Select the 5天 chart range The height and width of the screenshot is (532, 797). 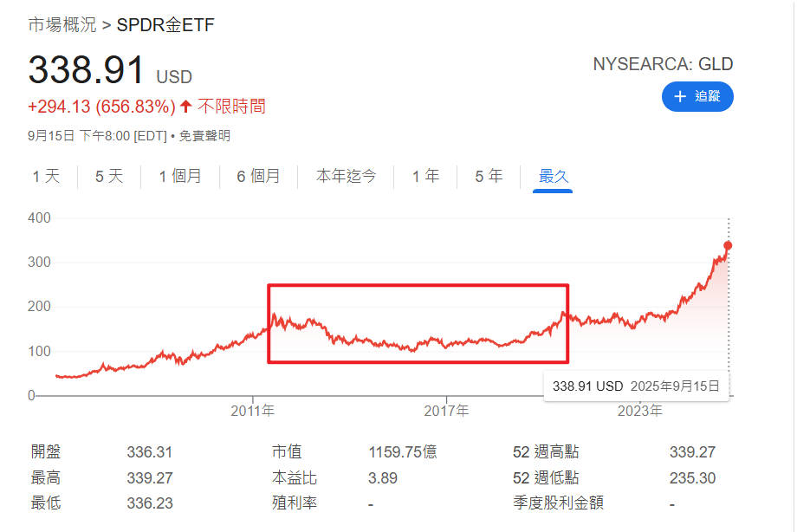pos(109,177)
